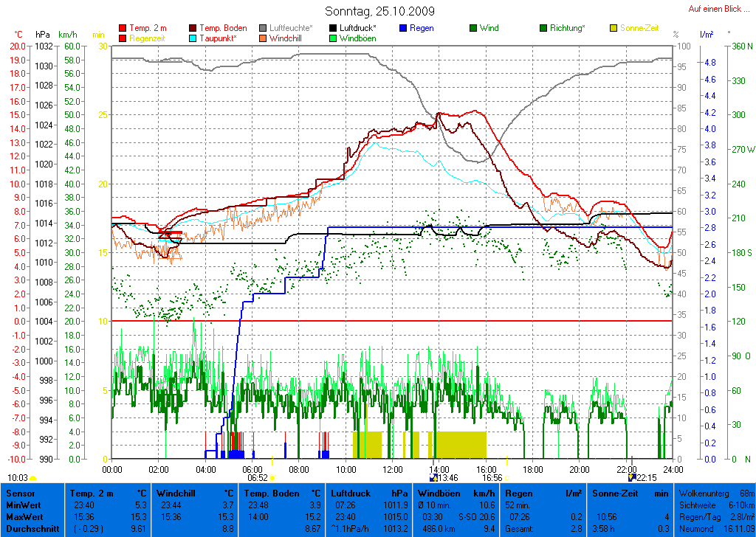756x537 pixels.
Task: Click the yellow Sonne-Zeit legend square
Action: click(614, 28)
